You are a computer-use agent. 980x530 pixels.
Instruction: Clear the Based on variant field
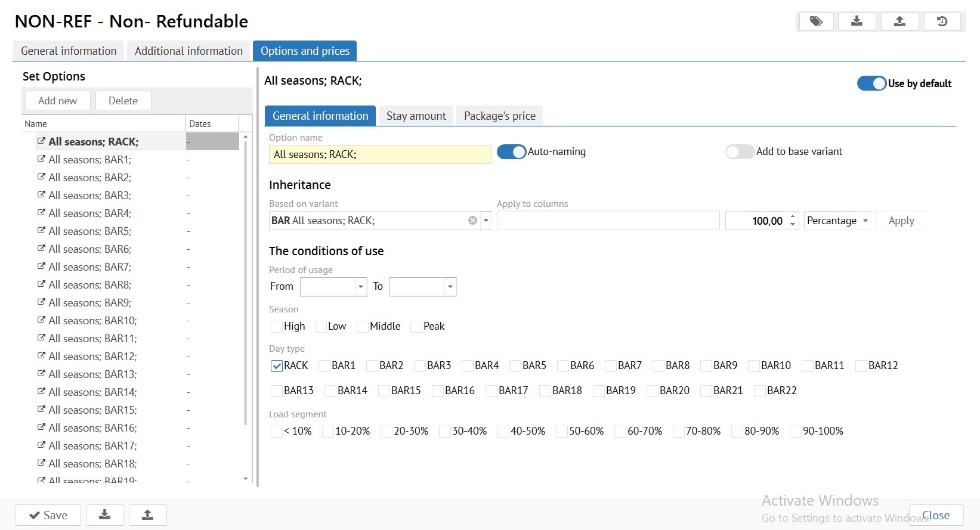472,221
